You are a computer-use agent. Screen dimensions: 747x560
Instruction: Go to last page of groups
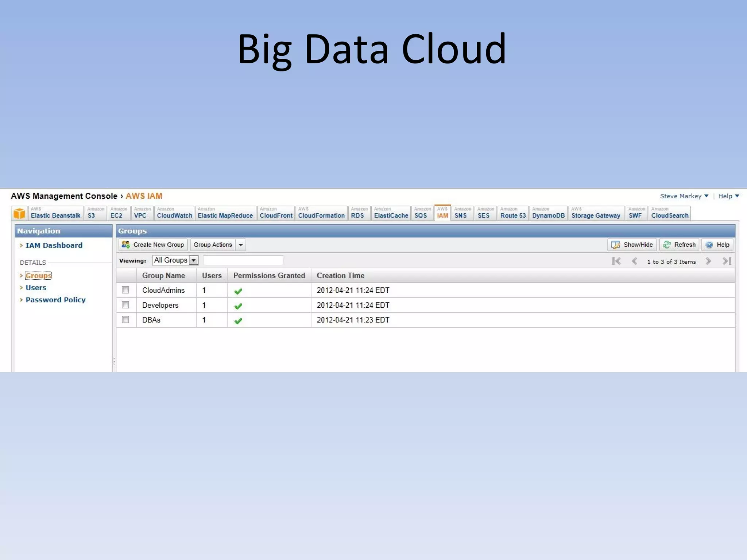coord(727,261)
